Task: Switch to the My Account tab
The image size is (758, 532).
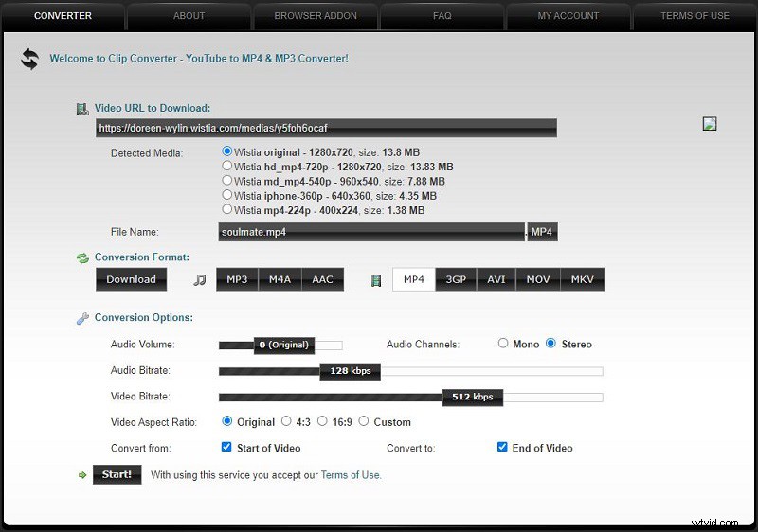Action: pos(568,16)
